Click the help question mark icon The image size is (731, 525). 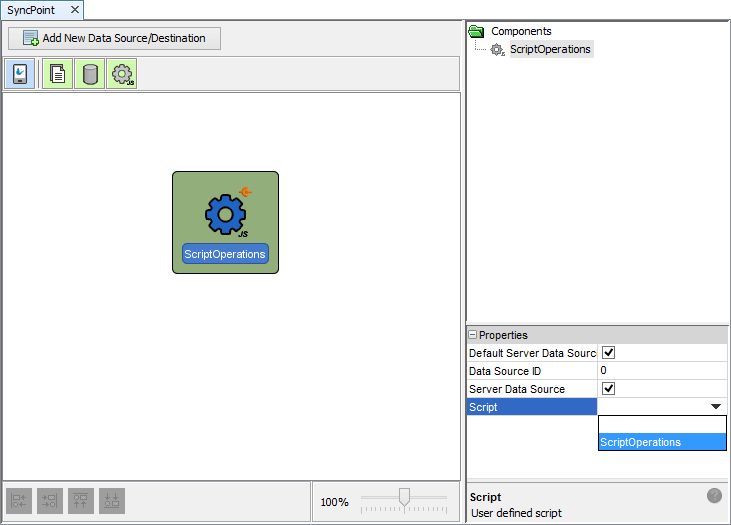(714, 496)
